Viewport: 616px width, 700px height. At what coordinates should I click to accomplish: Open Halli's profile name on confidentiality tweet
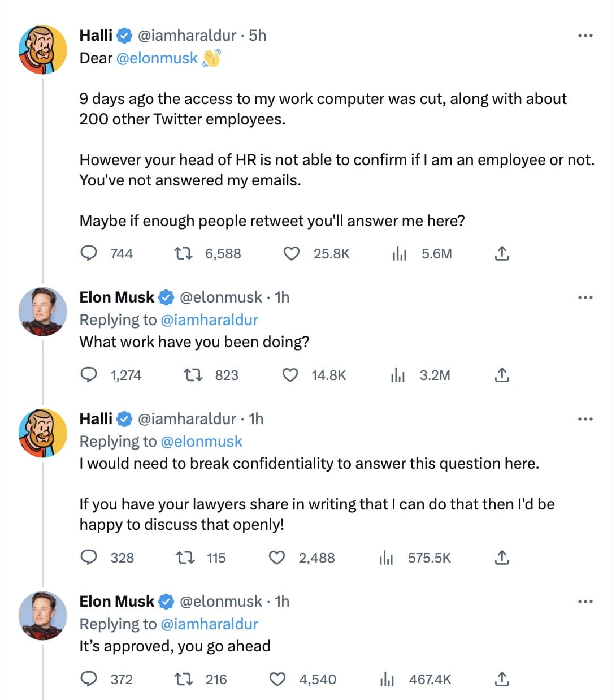(96, 419)
